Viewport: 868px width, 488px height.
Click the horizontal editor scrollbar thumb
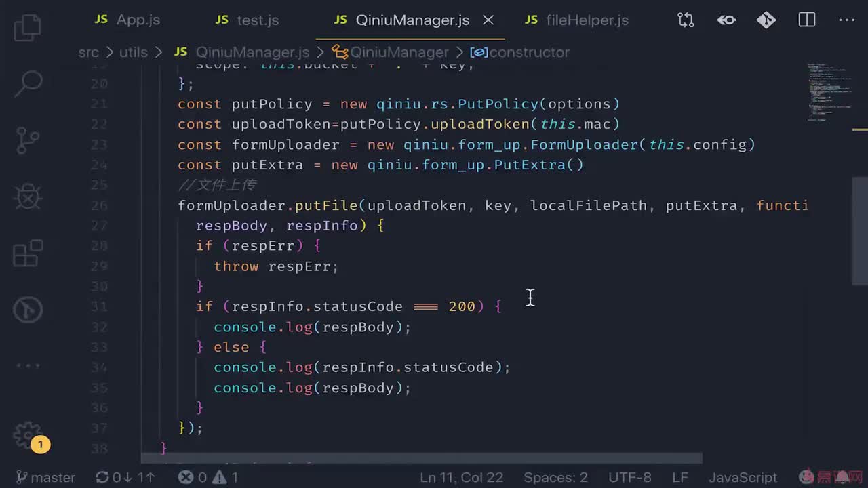tap(421, 458)
